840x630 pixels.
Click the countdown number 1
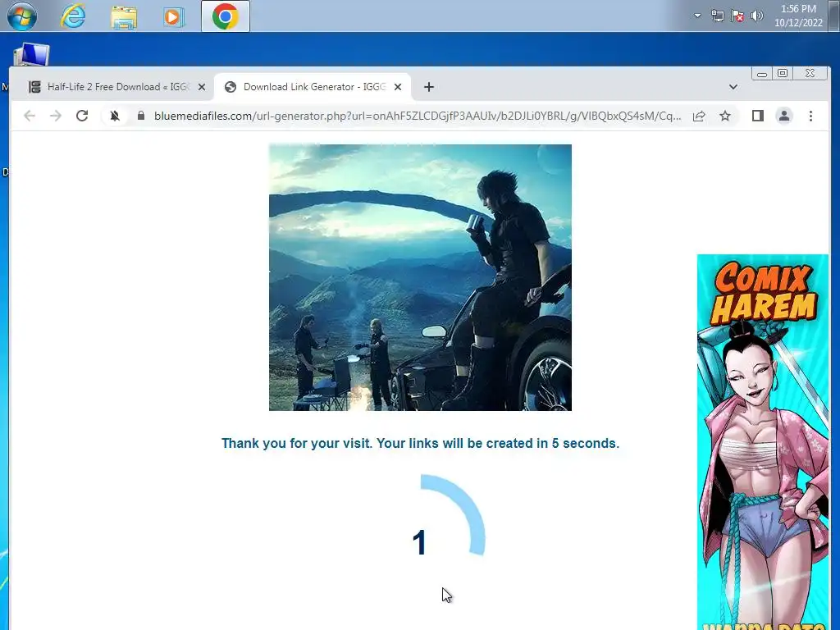point(419,543)
